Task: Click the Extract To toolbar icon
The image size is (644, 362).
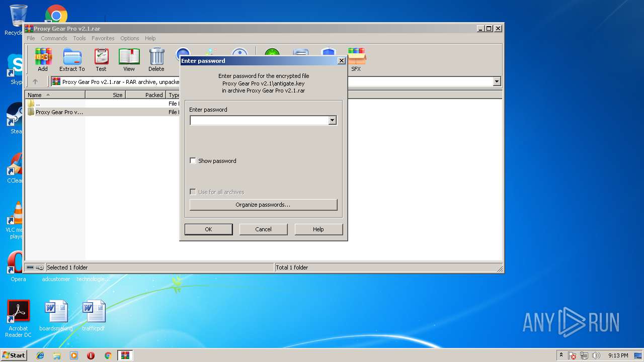Action: [72, 60]
